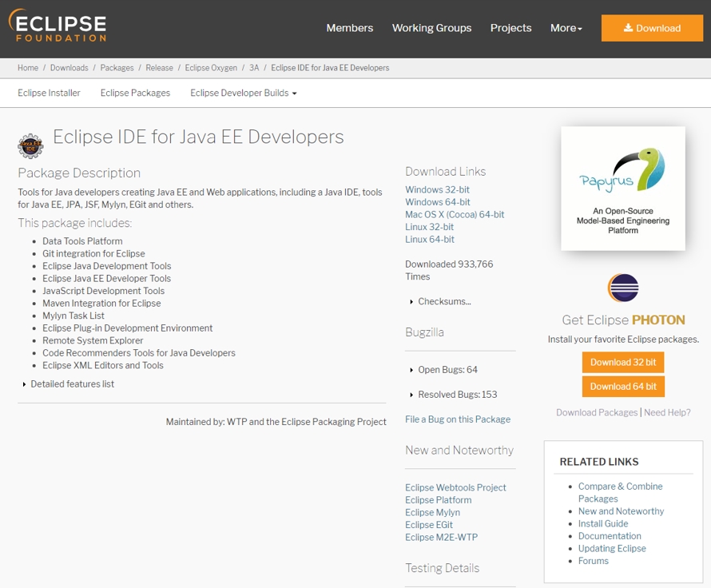The height and width of the screenshot is (588, 711).
Task: Expand the Open Bugs list
Action: tap(447, 370)
